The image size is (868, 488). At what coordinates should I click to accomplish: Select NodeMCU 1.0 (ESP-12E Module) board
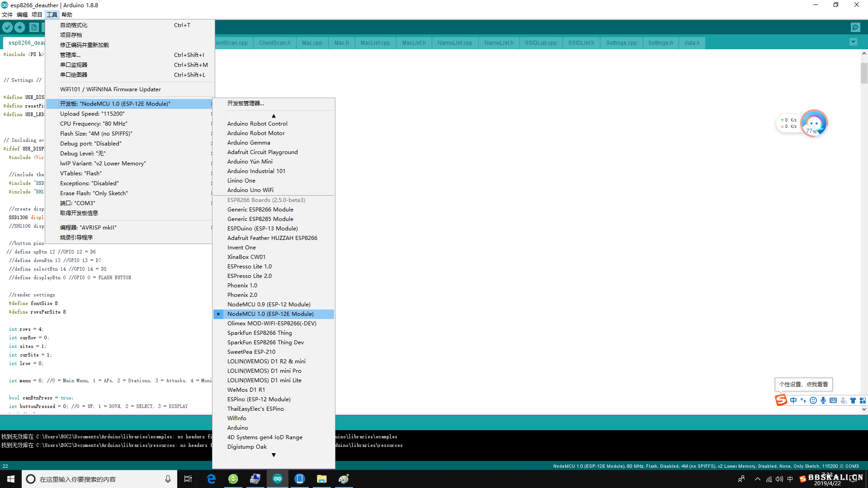[x=270, y=314]
